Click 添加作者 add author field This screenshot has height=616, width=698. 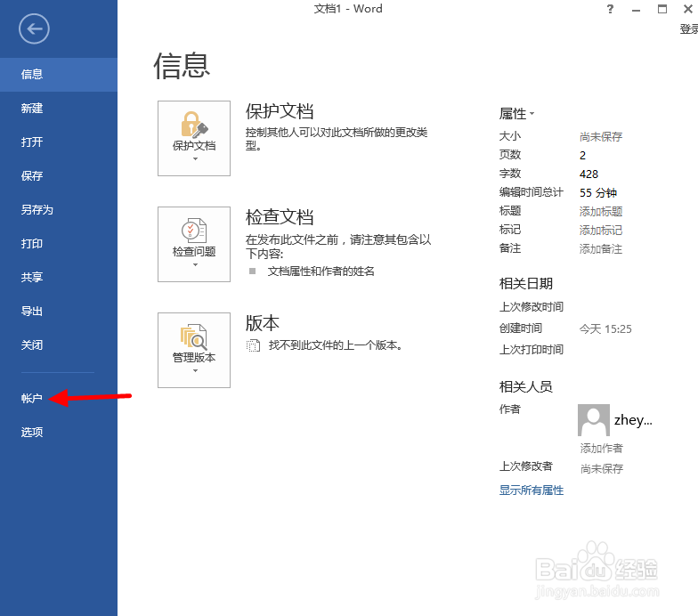pos(602,449)
